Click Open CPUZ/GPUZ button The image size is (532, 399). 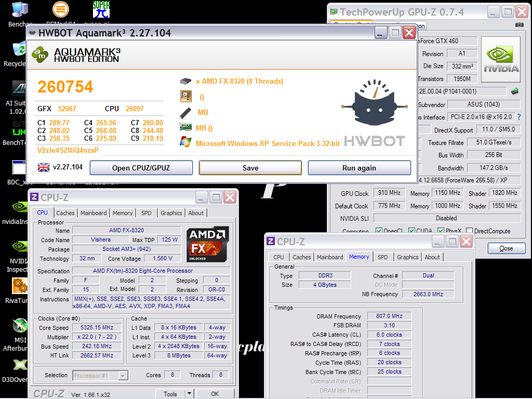[x=141, y=168]
